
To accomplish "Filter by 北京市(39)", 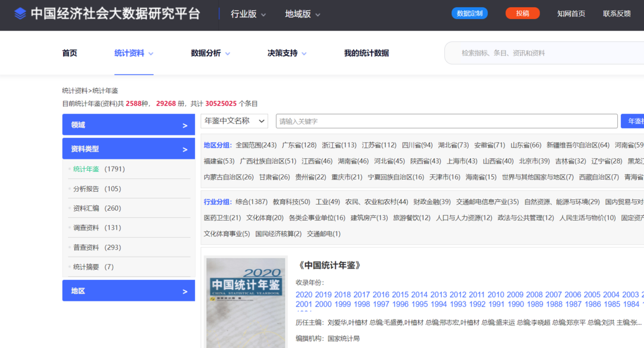I will point(534,161).
